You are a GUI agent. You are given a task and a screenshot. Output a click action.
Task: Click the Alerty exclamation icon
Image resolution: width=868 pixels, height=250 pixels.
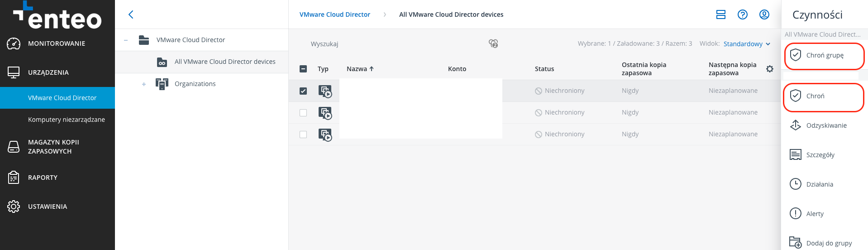coord(796,213)
